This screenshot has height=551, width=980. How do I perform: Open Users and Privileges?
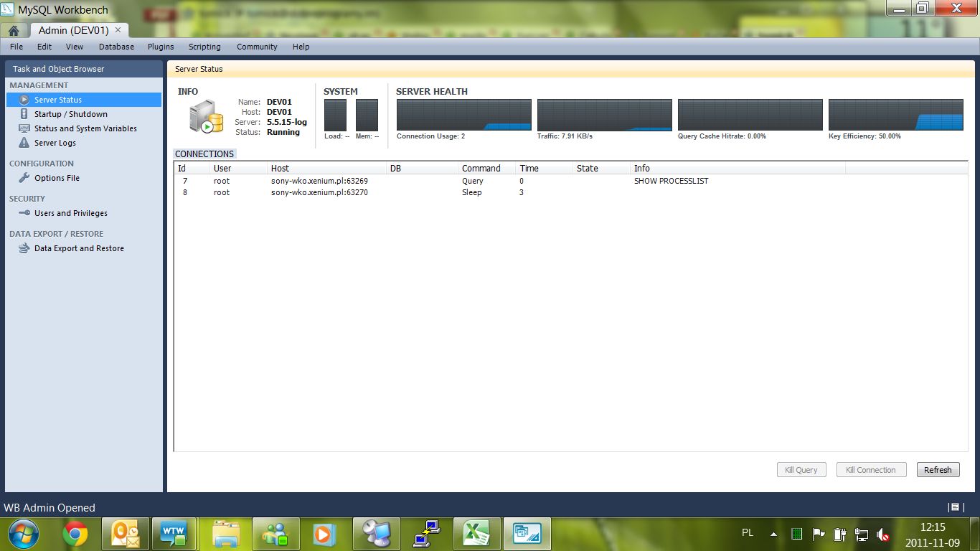tap(71, 213)
